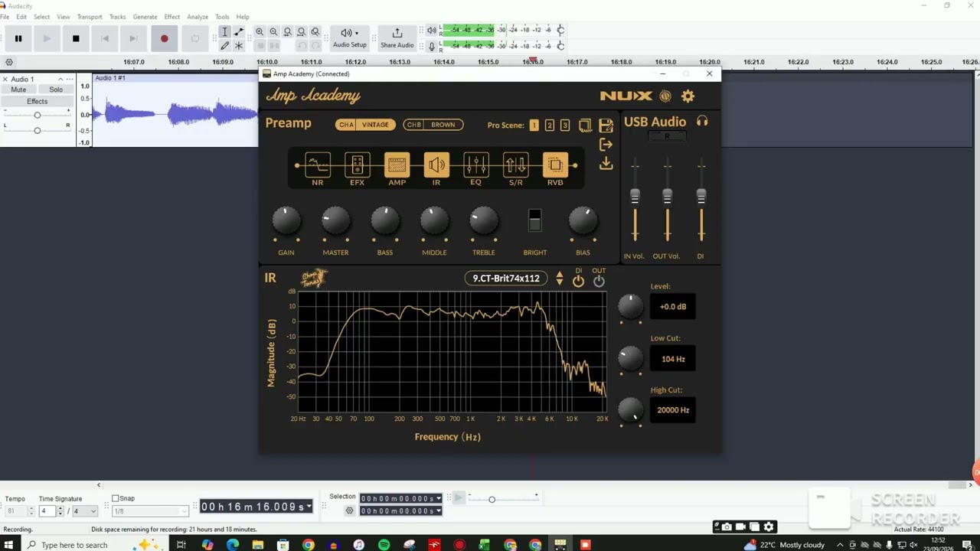Image resolution: width=980 pixels, height=551 pixels.
Task: Click the headphones icon beside USB Audio
Action: click(702, 122)
